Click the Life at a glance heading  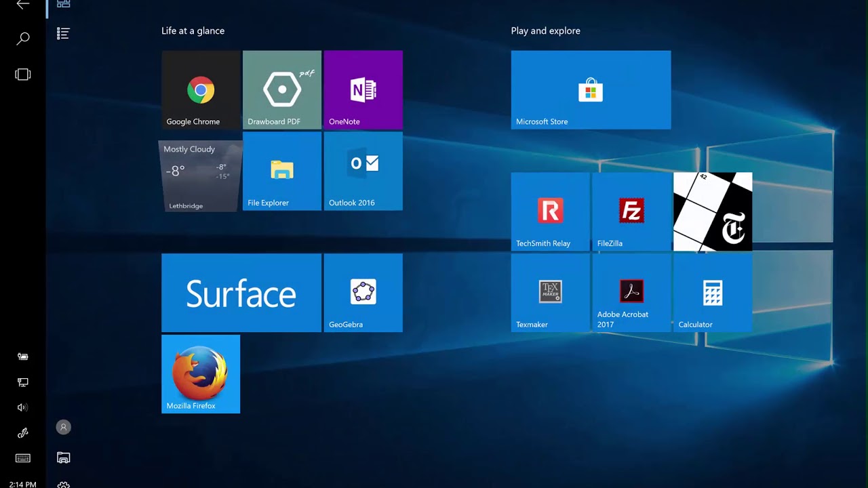click(193, 30)
